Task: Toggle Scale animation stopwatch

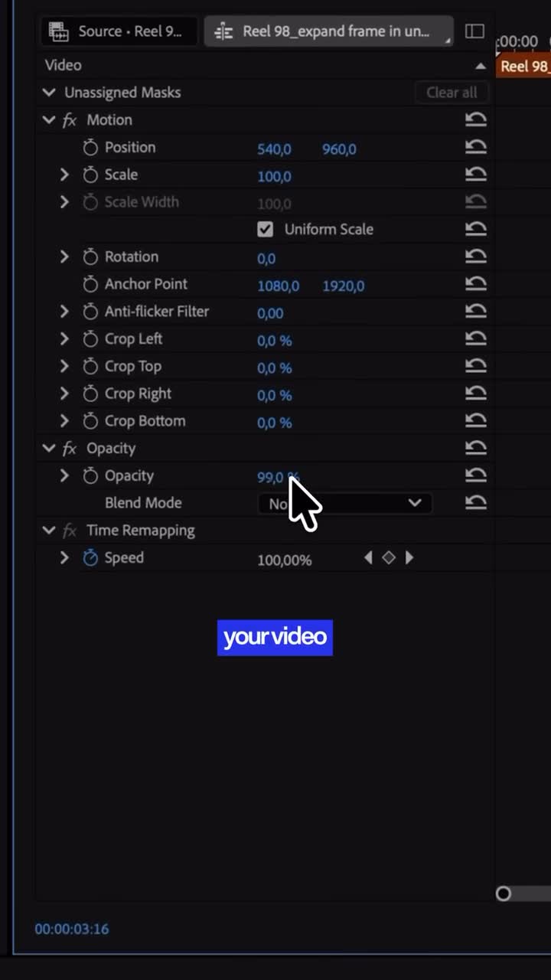Action: (90, 175)
